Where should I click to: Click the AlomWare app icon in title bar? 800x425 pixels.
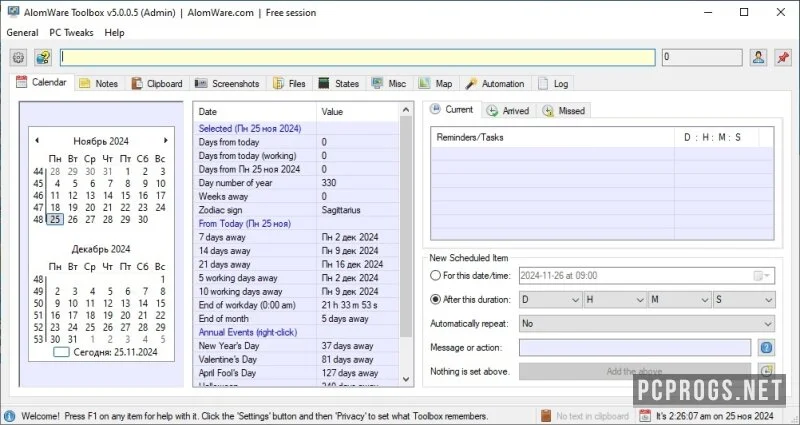13,12
